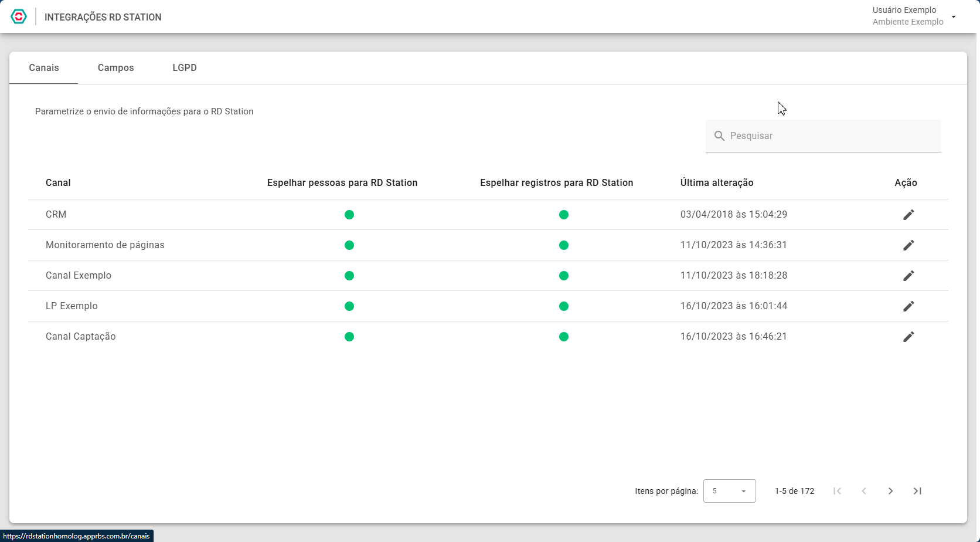Click the Canal column header
This screenshot has width=980, height=542.
click(58, 183)
